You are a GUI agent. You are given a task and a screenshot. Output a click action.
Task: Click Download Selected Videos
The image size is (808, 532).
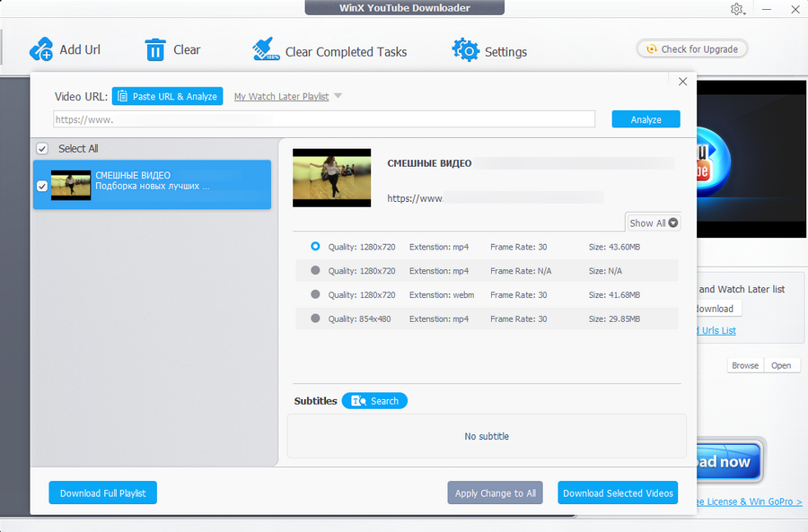pyautogui.click(x=616, y=493)
